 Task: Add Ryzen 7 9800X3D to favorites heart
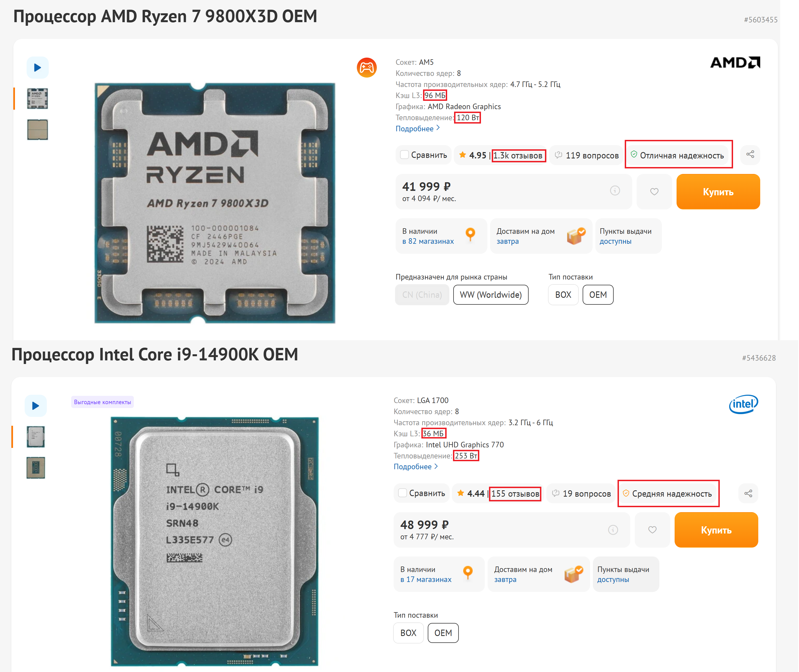654,192
